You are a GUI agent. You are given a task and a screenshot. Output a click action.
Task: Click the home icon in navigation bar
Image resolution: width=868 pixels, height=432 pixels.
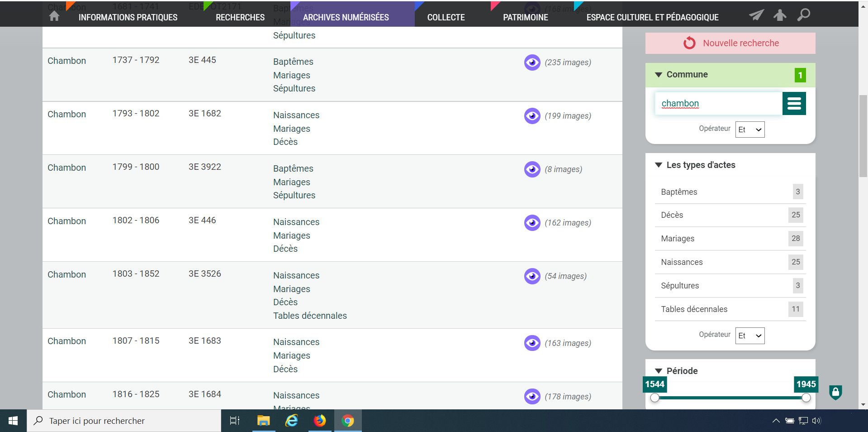pos(54,16)
